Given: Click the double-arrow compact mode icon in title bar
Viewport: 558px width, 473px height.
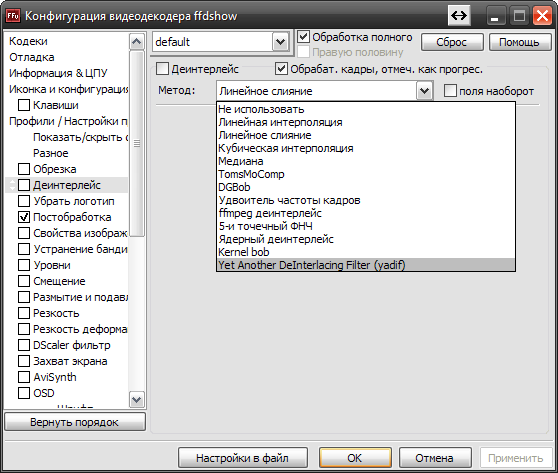Looking at the screenshot, I should (459, 16).
